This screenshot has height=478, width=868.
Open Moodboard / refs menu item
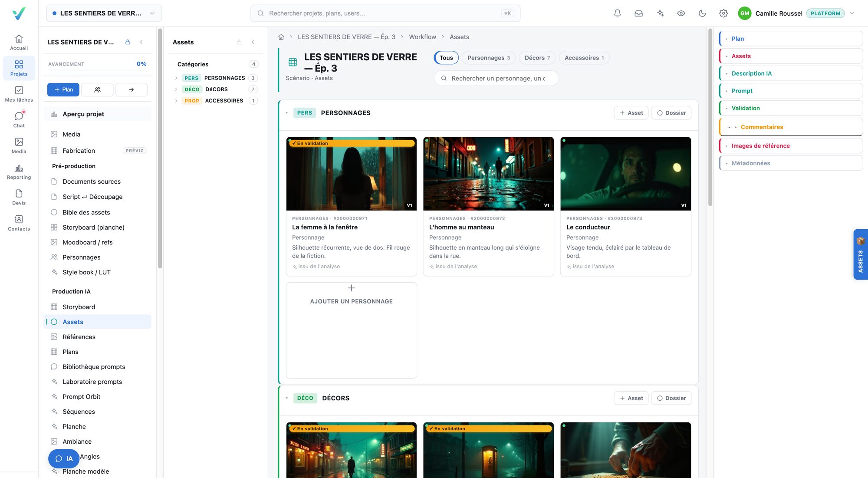[x=97, y=242]
